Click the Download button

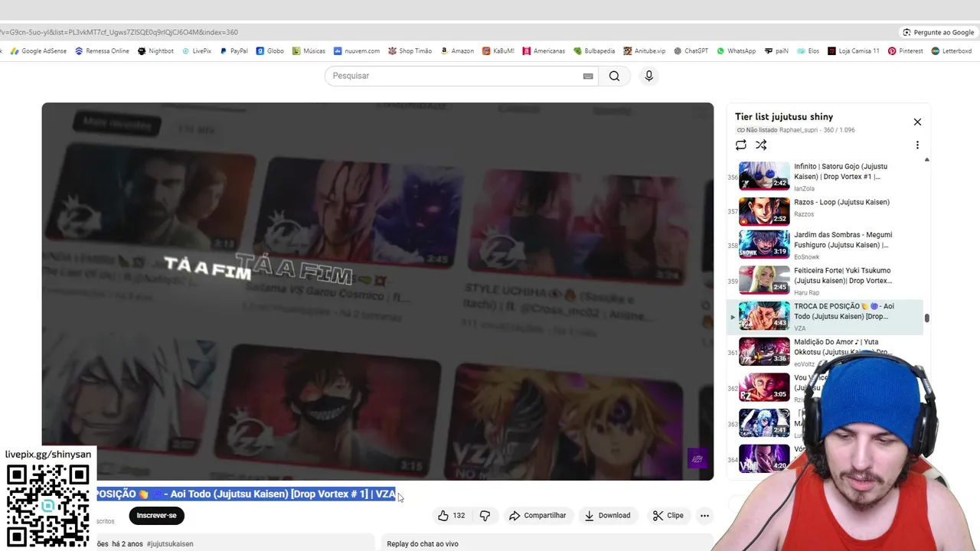607,516
